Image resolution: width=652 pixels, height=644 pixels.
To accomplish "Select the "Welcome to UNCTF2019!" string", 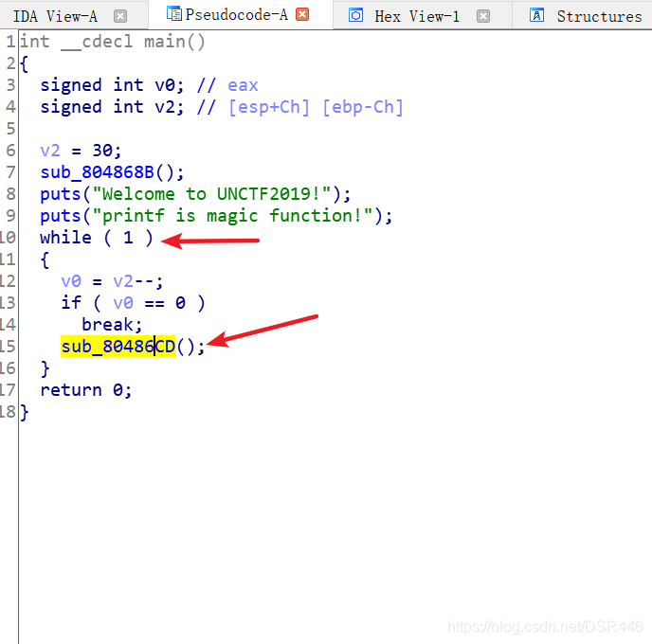I will [211, 194].
